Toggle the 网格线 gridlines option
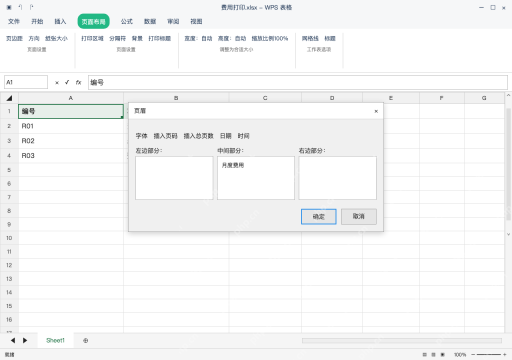 tap(310, 39)
